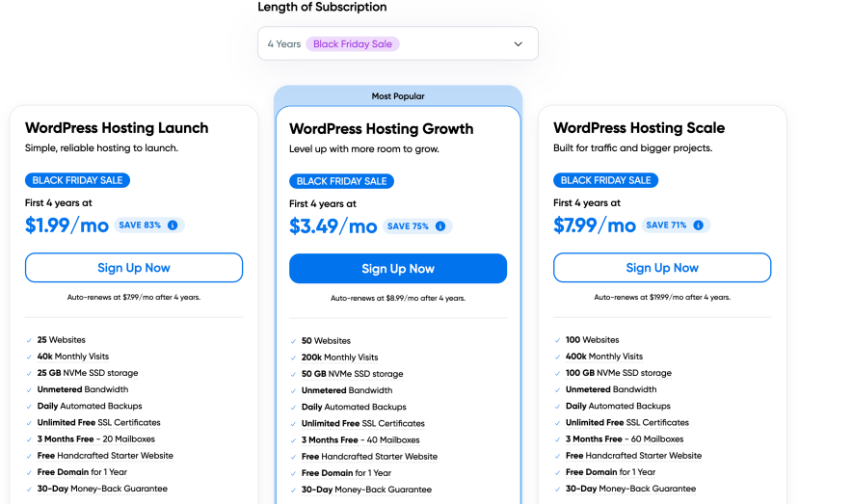The width and height of the screenshot is (852, 504).
Task: Click '3 Months Free - 20 Mailboxes' feature
Action: [x=96, y=438]
